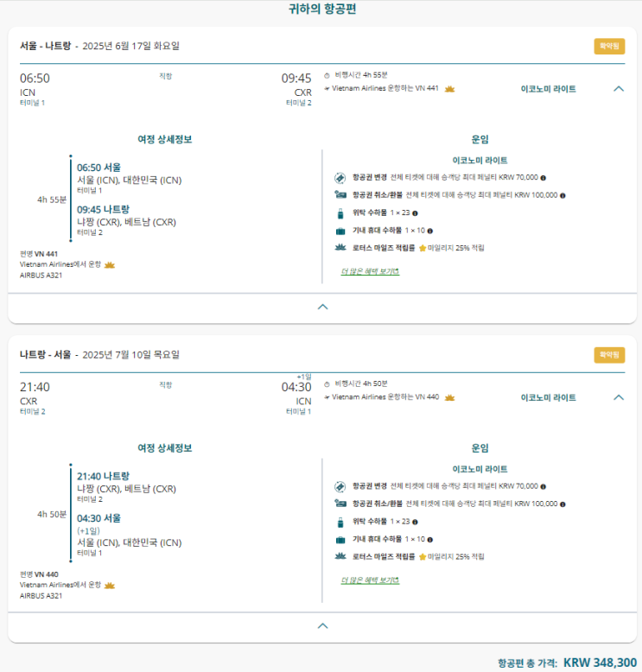
Task: Collapse 서울 - 나트랑 details with top chevron
Action: (619, 88)
